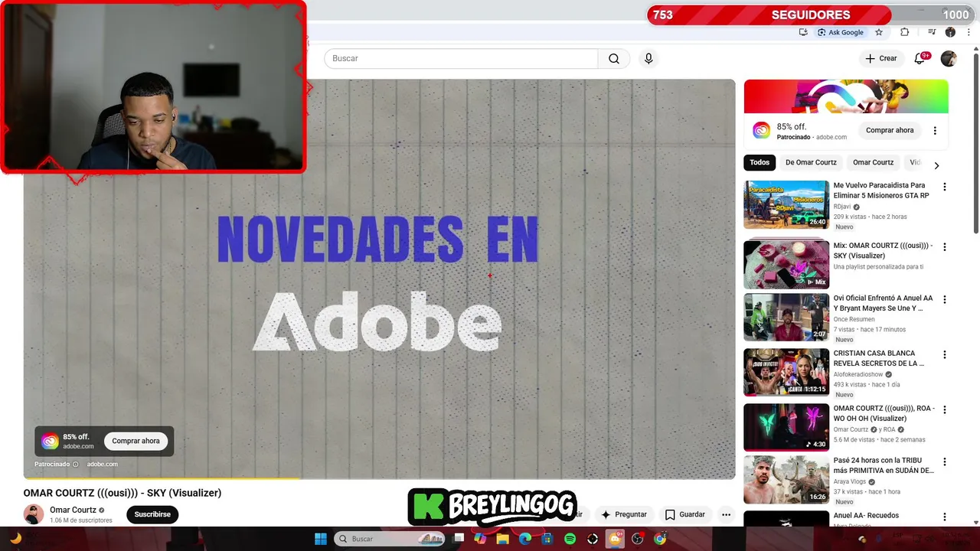Click Ask Google in address bar
The width and height of the screenshot is (980, 551).
click(840, 32)
